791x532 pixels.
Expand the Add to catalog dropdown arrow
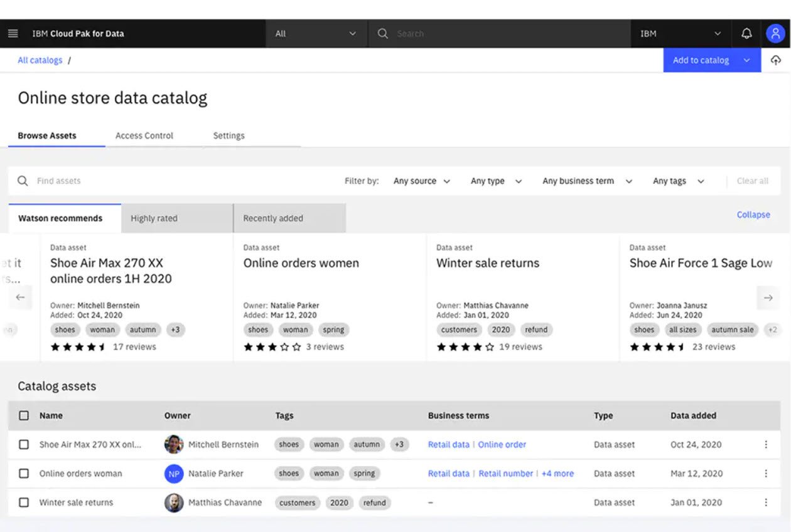tap(746, 60)
